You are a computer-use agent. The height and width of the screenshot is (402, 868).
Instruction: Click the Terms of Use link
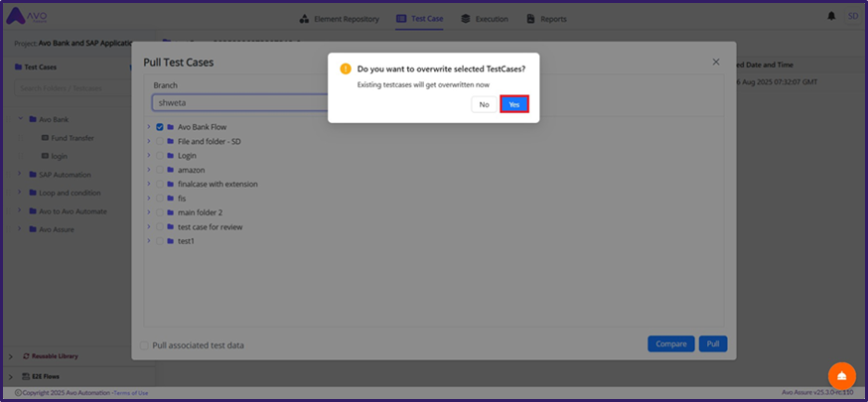click(131, 393)
